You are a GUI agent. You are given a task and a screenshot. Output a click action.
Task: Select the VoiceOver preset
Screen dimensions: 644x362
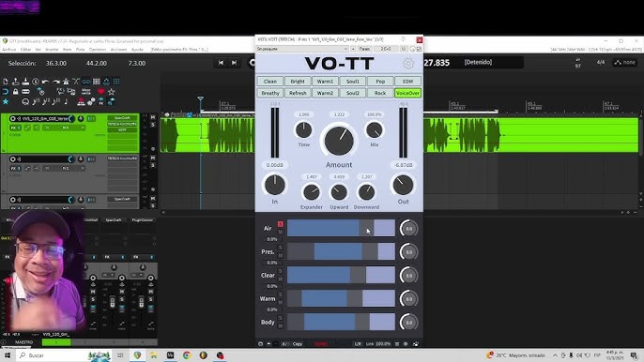(407, 93)
